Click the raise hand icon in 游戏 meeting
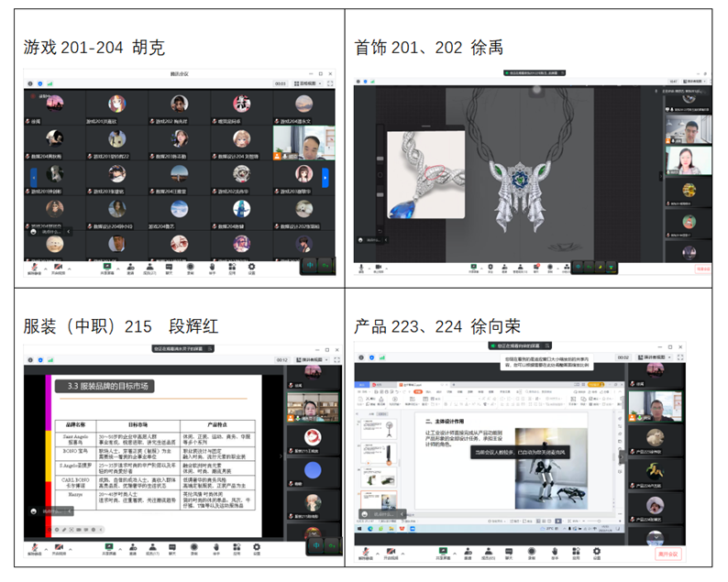The width and height of the screenshot is (728, 582). point(213,269)
